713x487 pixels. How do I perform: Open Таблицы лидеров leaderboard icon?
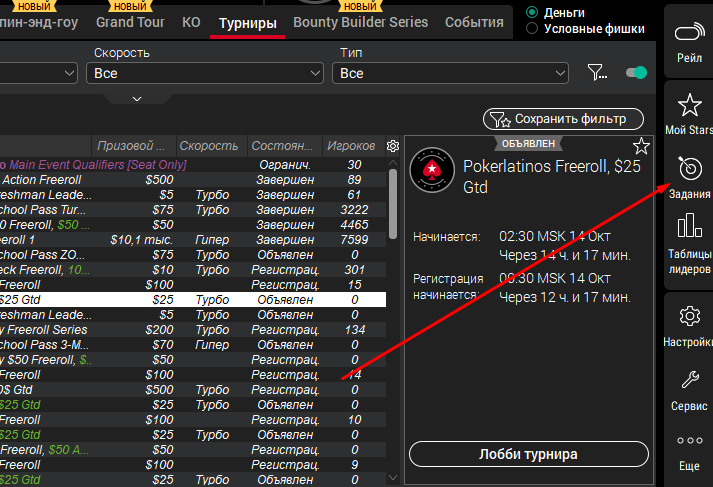point(688,227)
